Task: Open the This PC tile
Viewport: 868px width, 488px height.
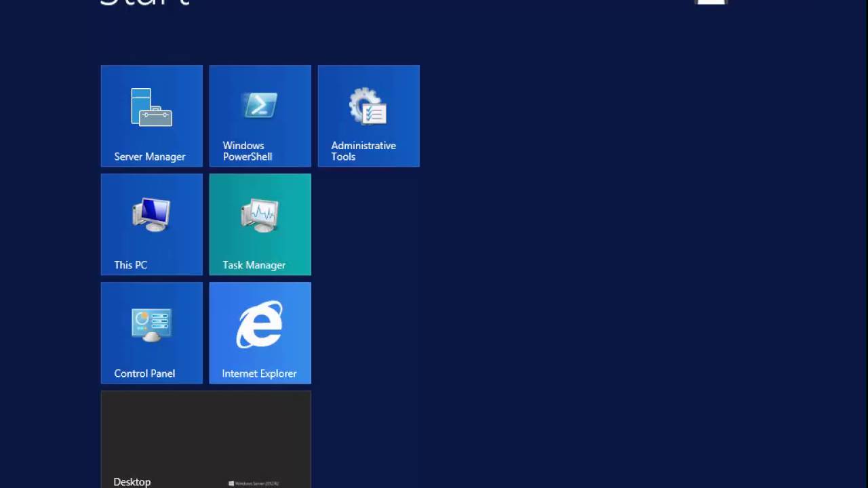Action: [152, 224]
